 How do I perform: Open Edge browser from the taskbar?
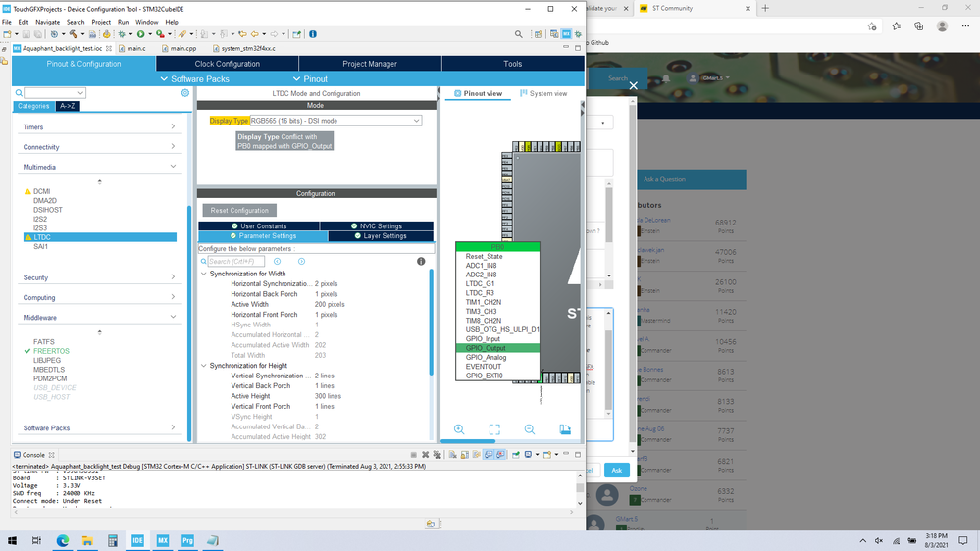(x=63, y=541)
